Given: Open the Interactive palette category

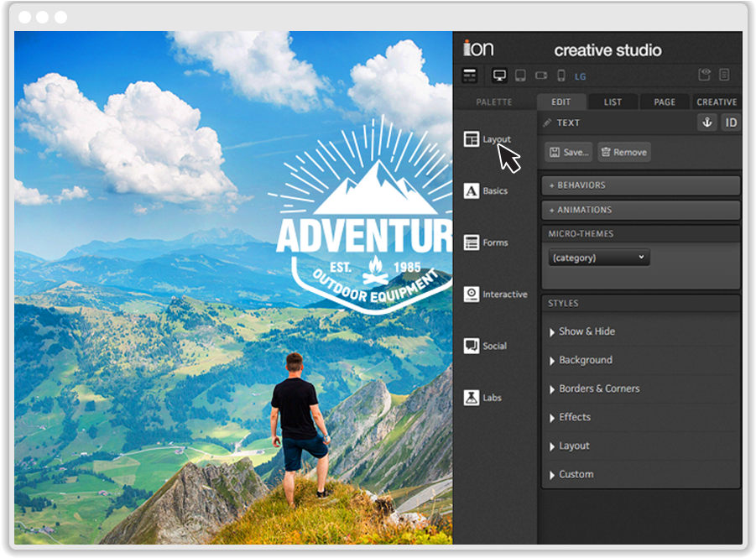Looking at the screenshot, I should (x=498, y=294).
